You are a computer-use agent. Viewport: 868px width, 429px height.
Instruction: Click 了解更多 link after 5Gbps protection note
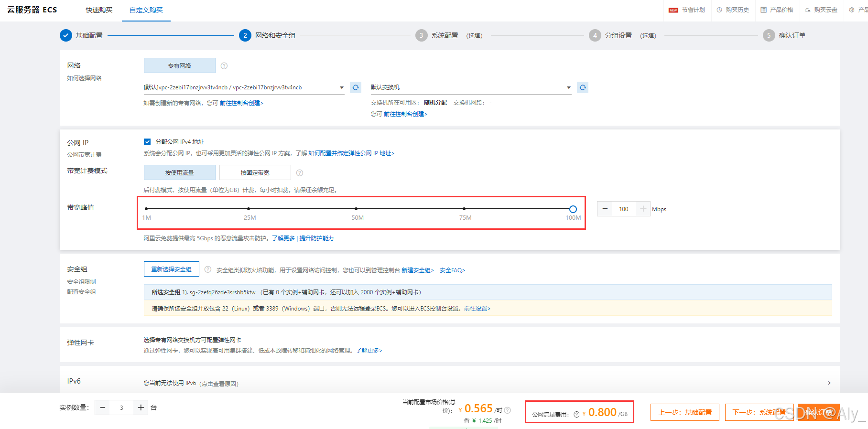283,238
